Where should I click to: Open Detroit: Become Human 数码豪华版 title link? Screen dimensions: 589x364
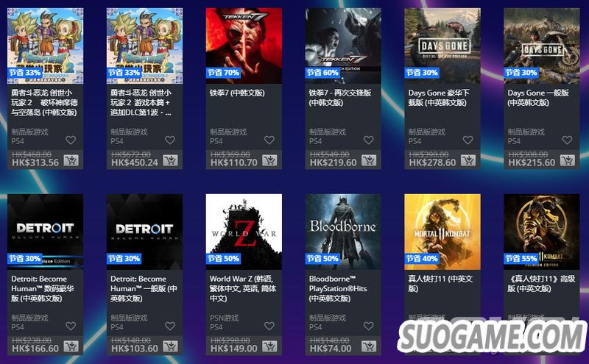click(x=43, y=288)
